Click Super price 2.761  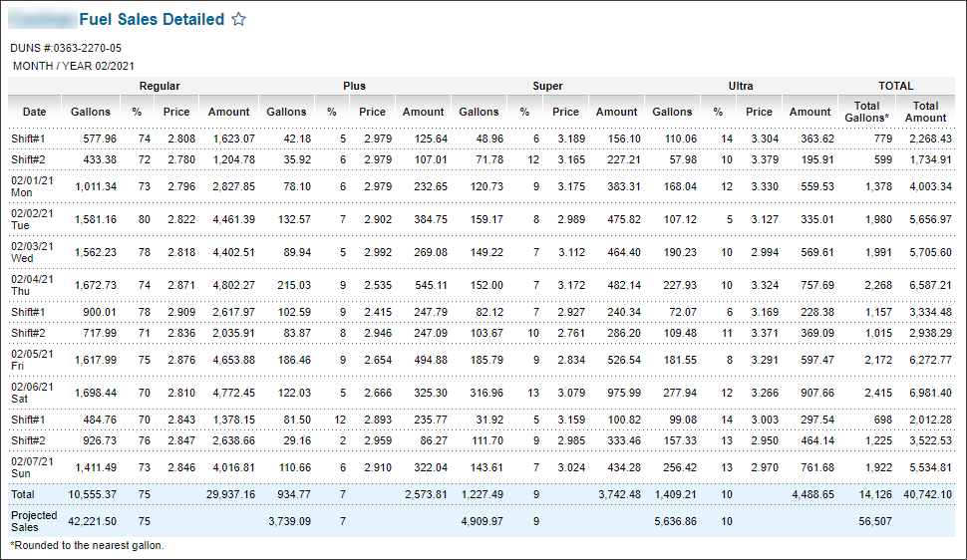click(571, 333)
